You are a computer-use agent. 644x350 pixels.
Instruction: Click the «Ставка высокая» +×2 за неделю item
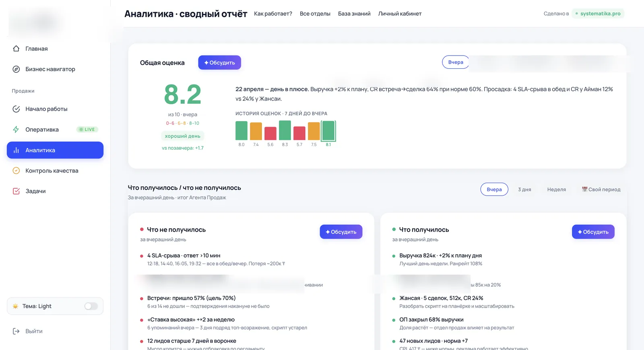191,319
